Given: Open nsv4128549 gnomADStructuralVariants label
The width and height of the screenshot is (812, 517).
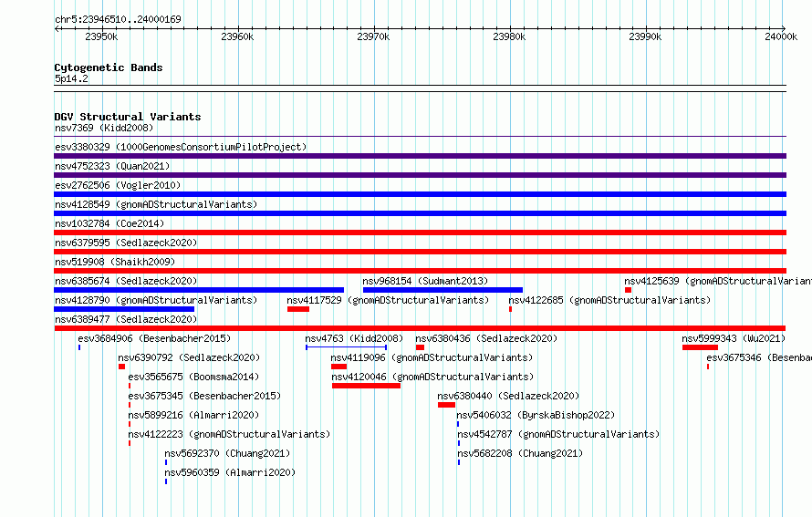Looking at the screenshot, I should pyautogui.click(x=156, y=204).
